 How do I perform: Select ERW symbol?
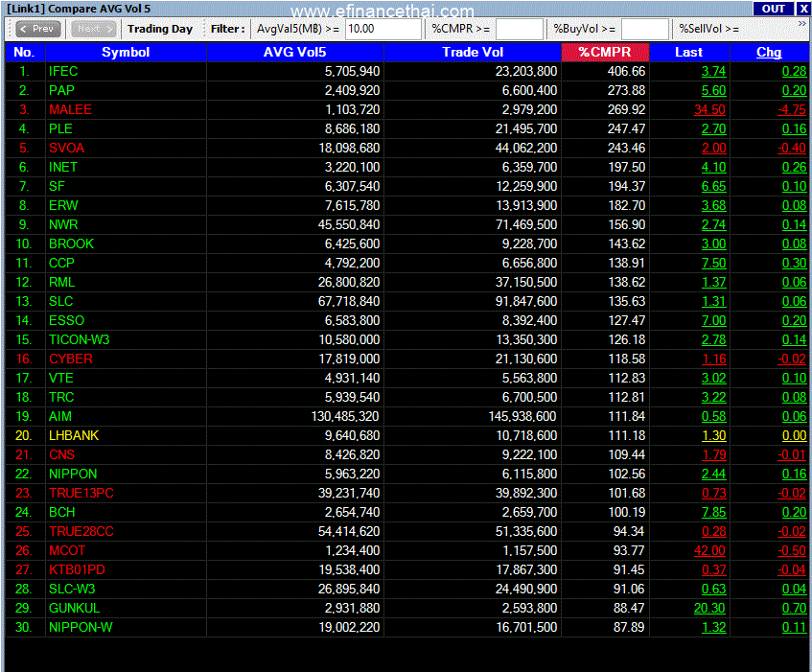[x=63, y=205]
